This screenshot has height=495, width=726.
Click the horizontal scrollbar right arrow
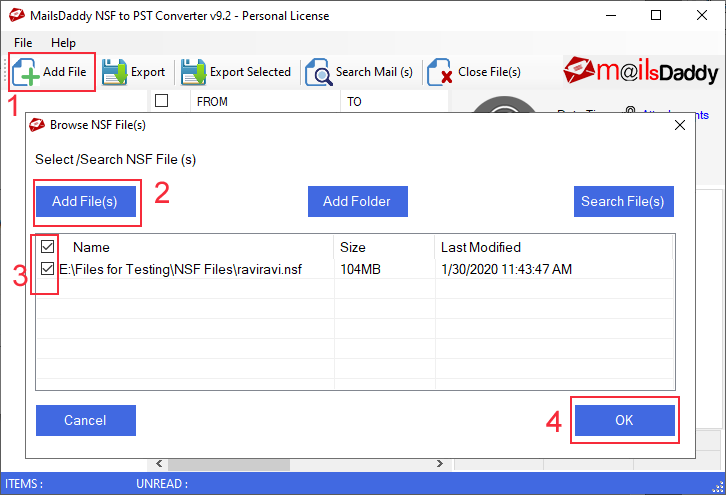coord(439,464)
